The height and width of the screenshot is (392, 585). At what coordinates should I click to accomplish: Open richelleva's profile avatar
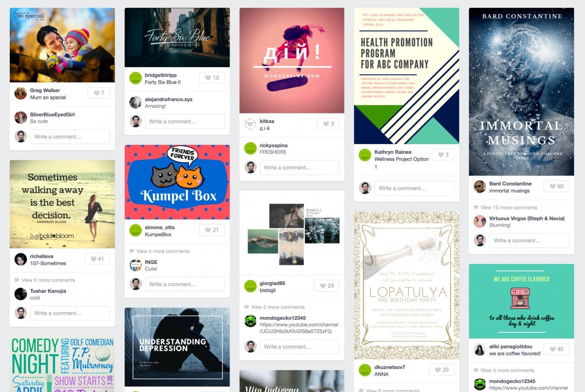(x=20, y=259)
